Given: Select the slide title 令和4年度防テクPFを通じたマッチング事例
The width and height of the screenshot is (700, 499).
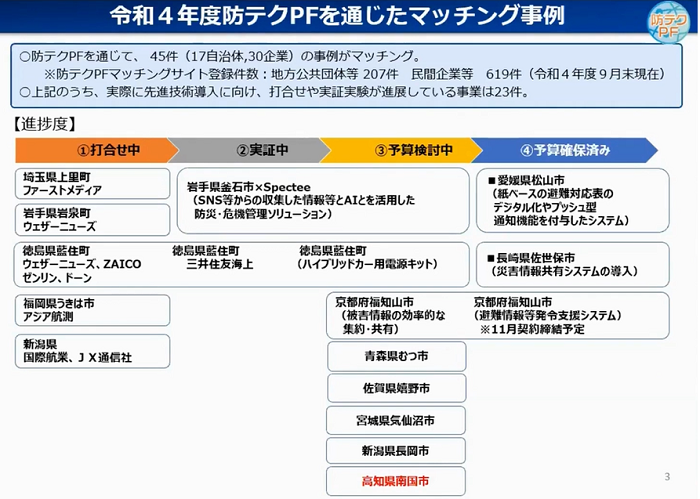Looking at the screenshot, I should pos(337,16).
